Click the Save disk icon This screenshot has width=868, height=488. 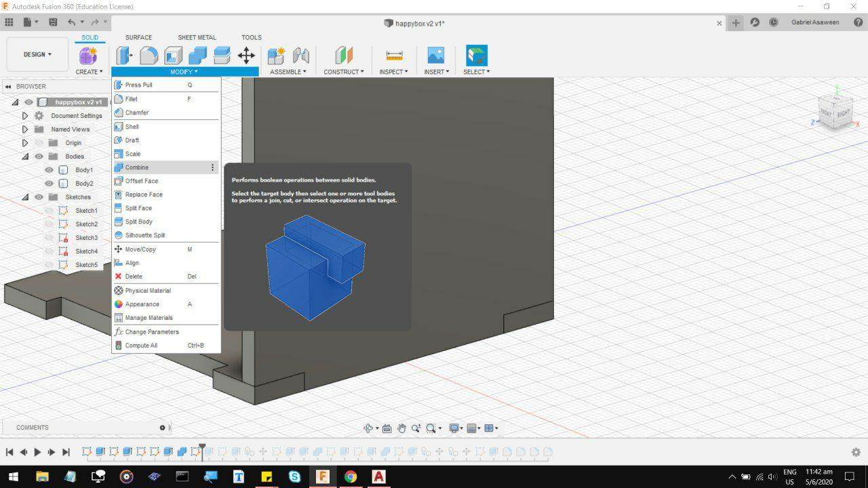click(x=53, y=22)
